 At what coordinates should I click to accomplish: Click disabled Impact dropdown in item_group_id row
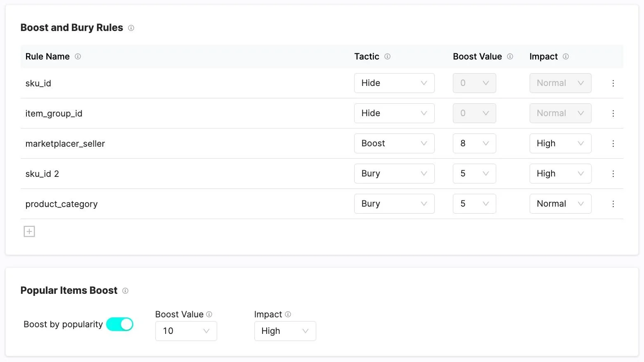tap(560, 113)
